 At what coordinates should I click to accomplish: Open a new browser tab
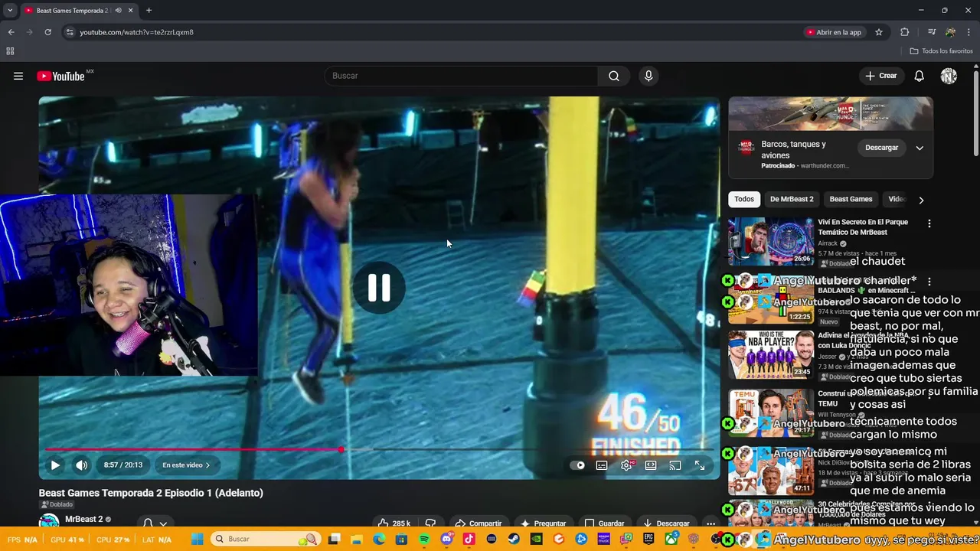(149, 11)
